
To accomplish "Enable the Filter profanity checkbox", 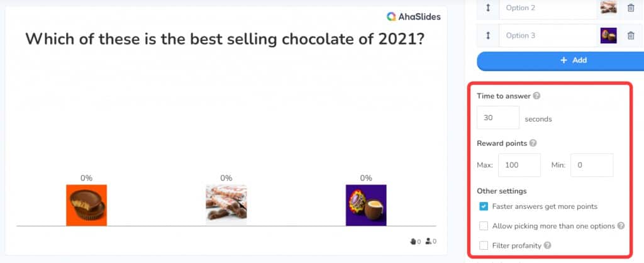I will pos(484,245).
